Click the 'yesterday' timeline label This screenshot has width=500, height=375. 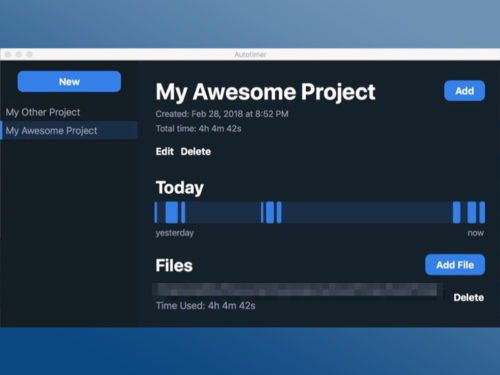click(175, 233)
